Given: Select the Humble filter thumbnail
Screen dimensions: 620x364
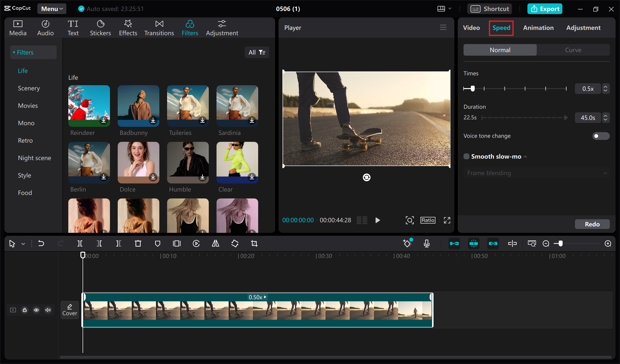Looking at the screenshot, I should click(188, 163).
